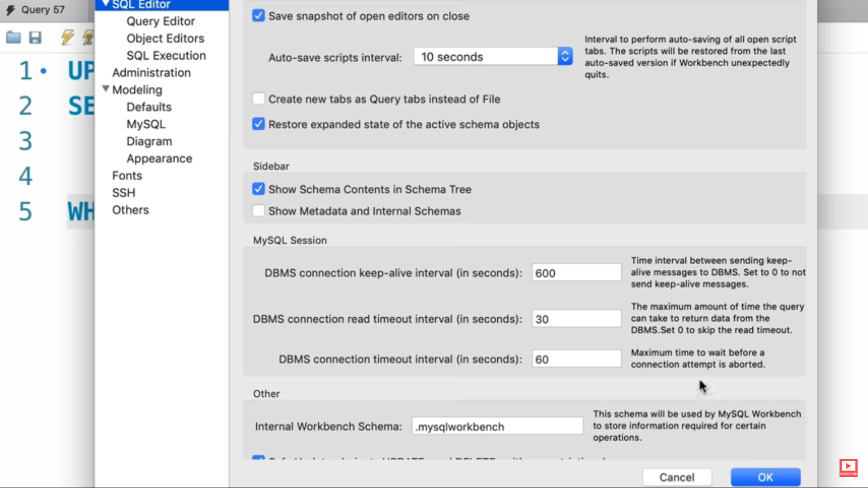Image resolution: width=868 pixels, height=488 pixels.
Task: Select Administration in preferences sidebar
Action: (151, 73)
